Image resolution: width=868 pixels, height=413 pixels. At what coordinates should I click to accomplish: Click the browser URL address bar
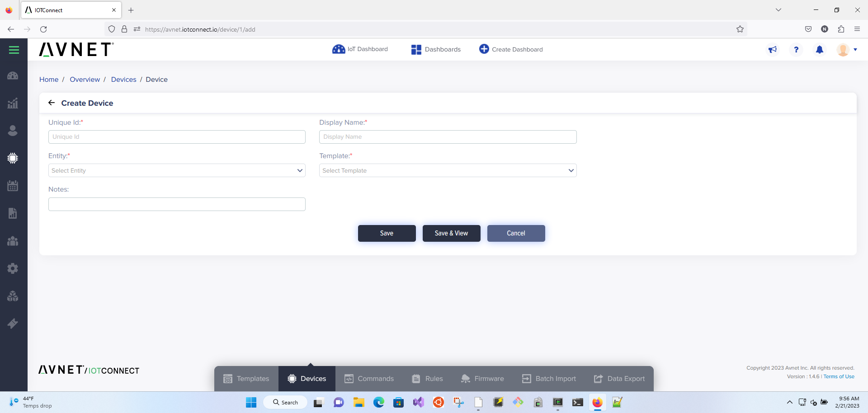(425, 29)
